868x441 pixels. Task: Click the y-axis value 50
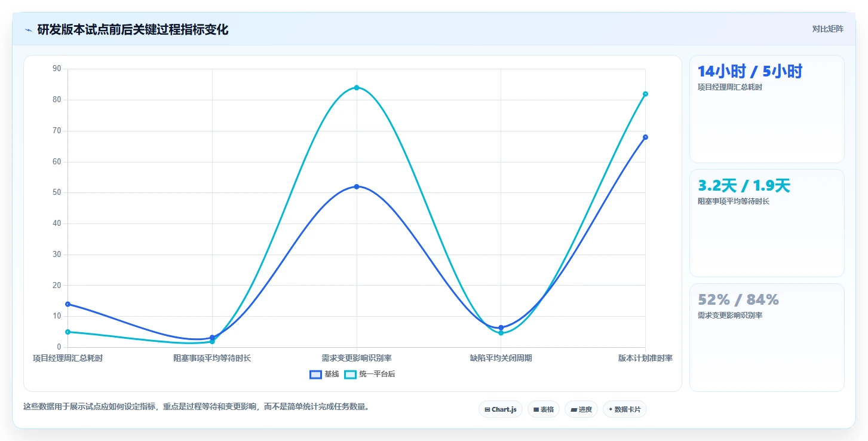click(x=57, y=192)
